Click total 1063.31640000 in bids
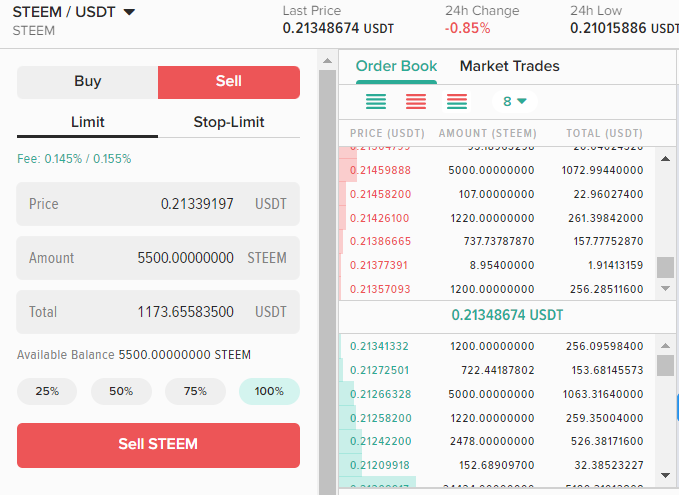The image size is (679, 495). pyautogui.click(x=603, y=394)
